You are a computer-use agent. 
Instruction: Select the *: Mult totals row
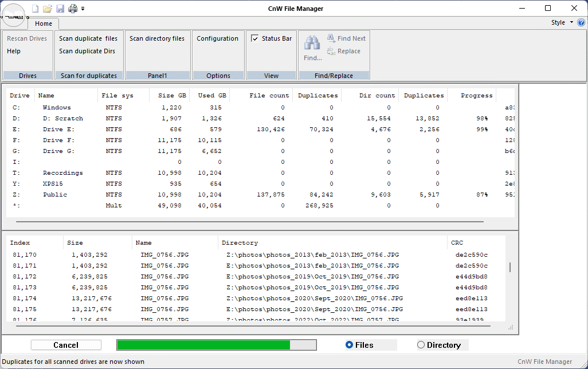tap(261, 206)
